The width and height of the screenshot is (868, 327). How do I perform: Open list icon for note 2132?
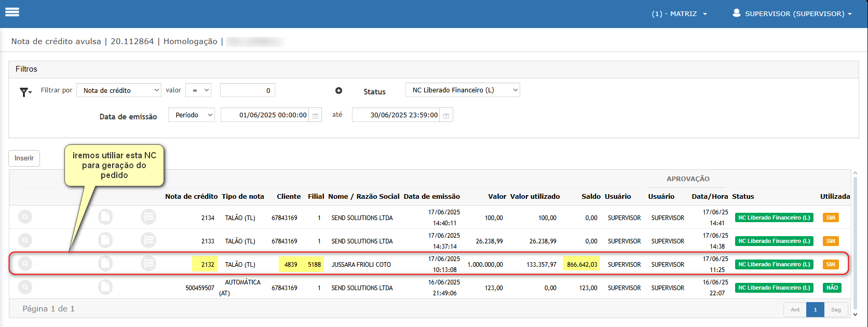pos(148,264)
